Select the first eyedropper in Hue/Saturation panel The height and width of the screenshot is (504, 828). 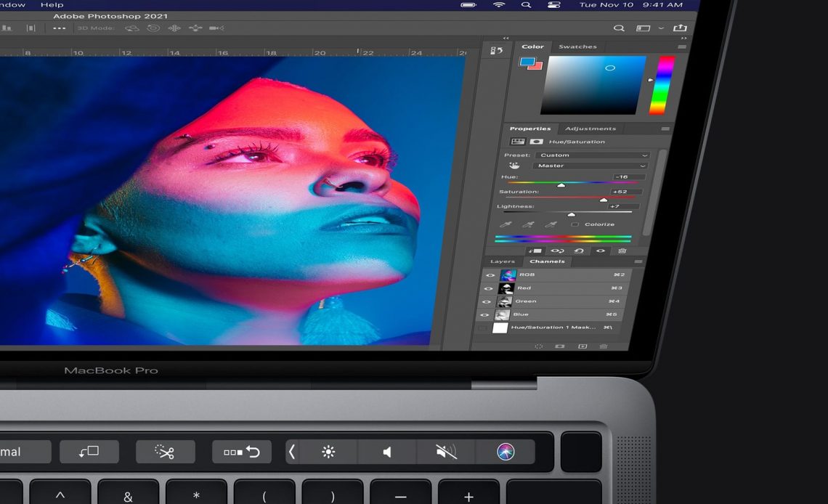tap(507, 224)
